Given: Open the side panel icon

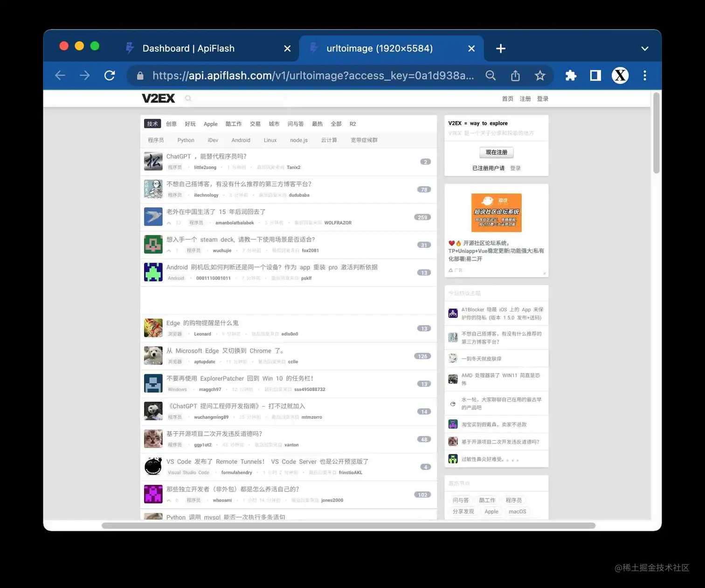Looking at the screenshot, I should click(x=595, y=75).
